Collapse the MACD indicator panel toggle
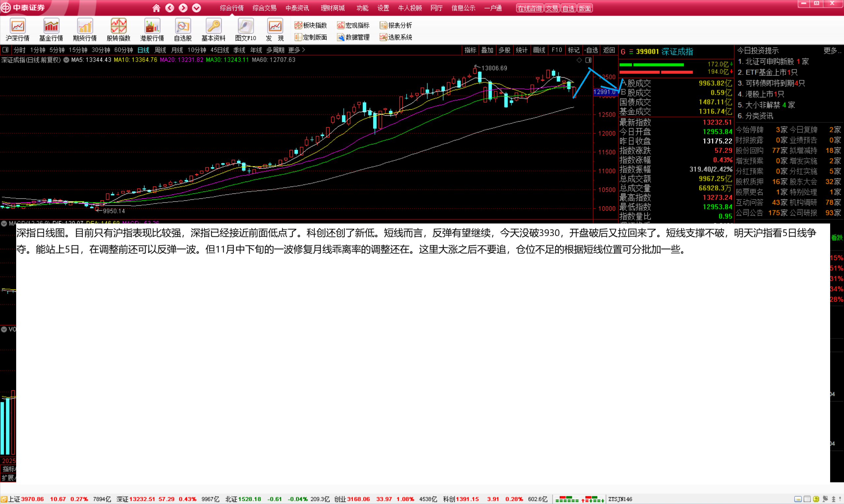The height and width of the screenshot is (504, 844). [4, 223]
